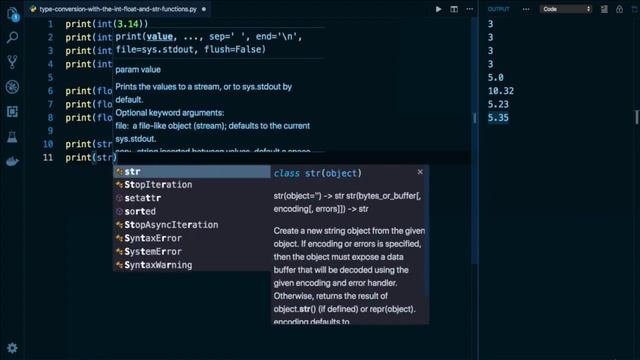Open the Manage gear settings
The width and height of the screenshot is (640, 360).
[x=13, y=348]
